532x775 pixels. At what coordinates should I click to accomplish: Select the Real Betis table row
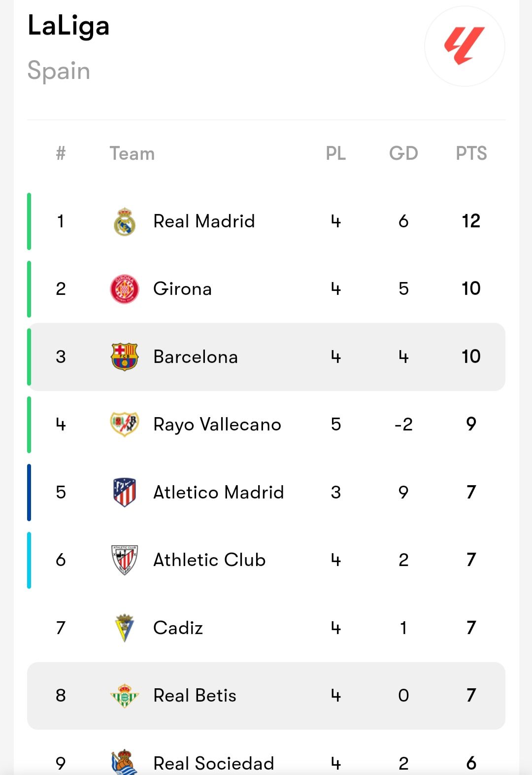(266, 696)
